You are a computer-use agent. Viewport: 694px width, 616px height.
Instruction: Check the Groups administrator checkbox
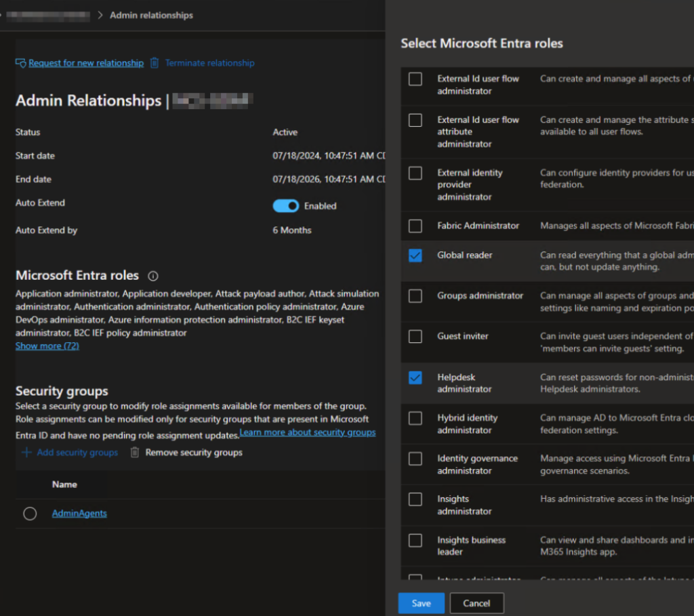pyautogui.click(x=415, y=296)
